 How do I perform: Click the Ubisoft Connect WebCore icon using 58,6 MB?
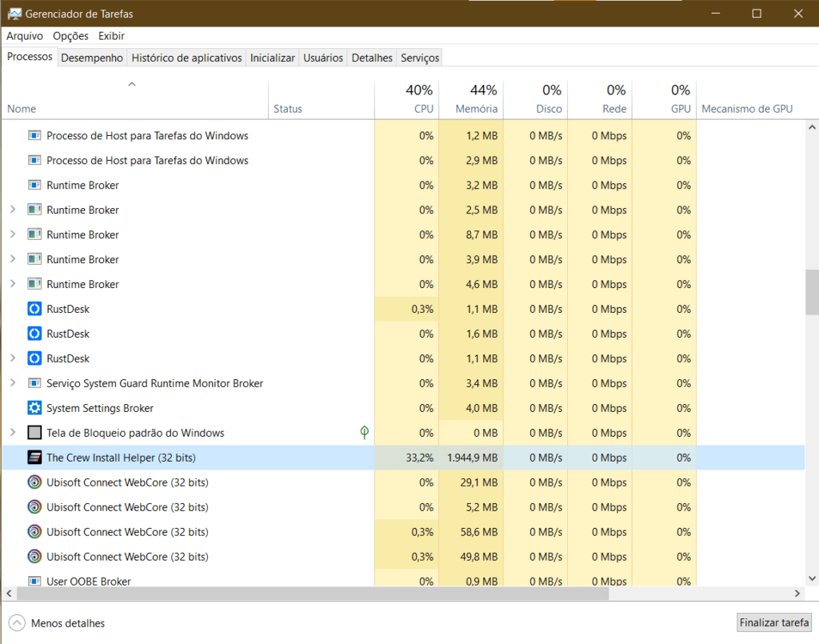pyautogui.click(x=34, y=532)
